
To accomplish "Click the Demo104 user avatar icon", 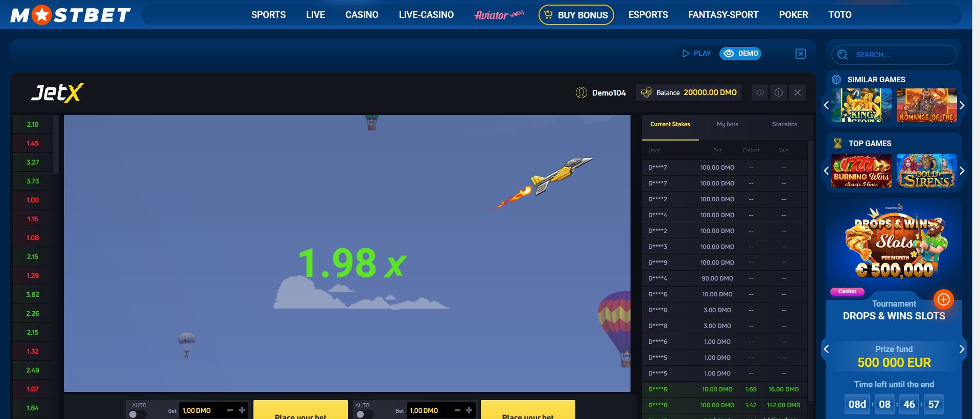I will click(x=581, y=92).
